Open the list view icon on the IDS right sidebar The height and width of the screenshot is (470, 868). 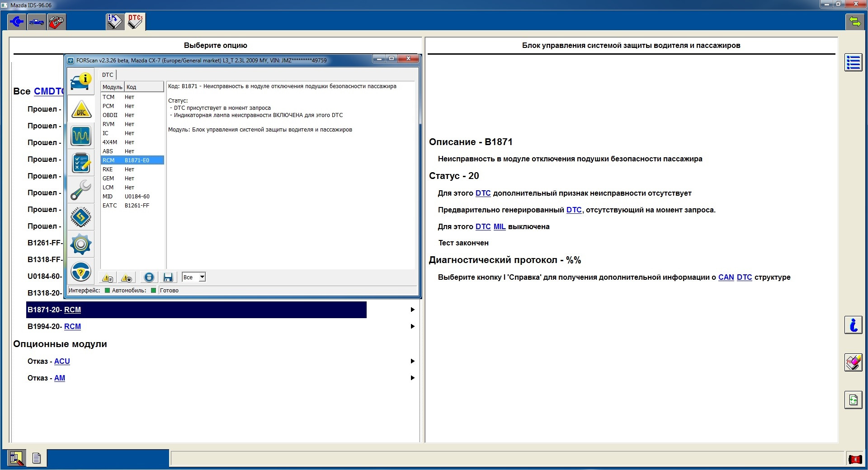[854, 62]
